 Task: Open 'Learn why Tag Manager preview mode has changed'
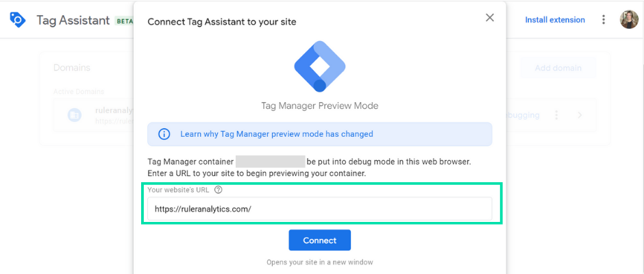pyautogui.click(x=276, y=134)
